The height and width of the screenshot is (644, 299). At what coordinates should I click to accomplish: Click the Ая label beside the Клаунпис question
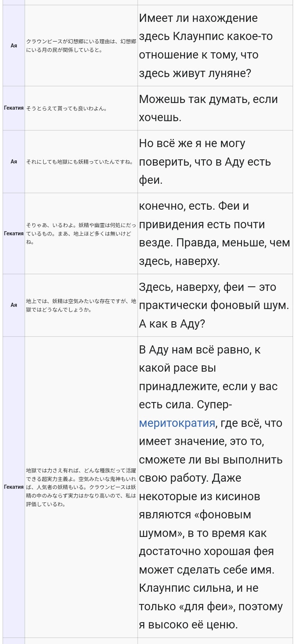(14, 46)
